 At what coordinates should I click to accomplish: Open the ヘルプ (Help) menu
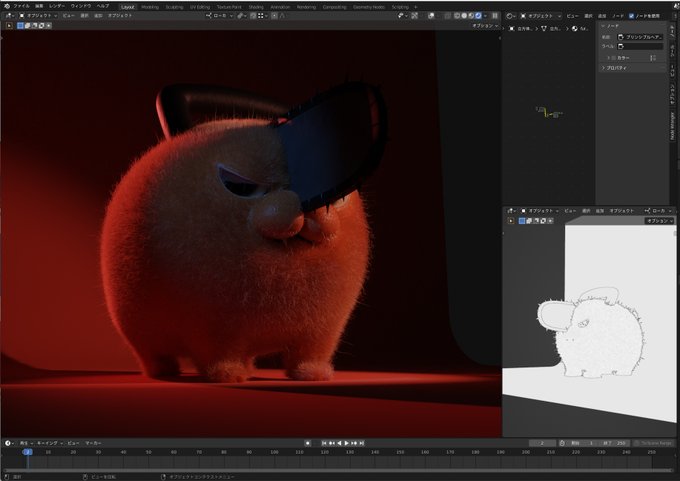103,6
